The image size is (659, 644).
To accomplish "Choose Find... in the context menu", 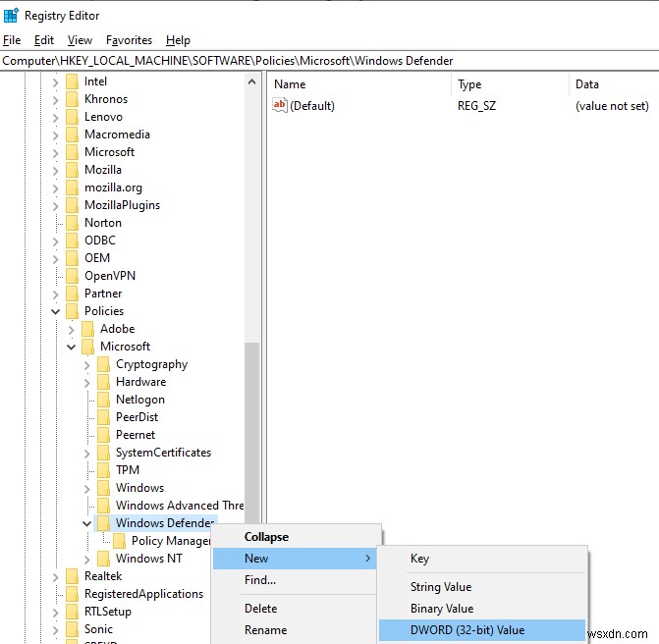I will click(x=295, y=580).
